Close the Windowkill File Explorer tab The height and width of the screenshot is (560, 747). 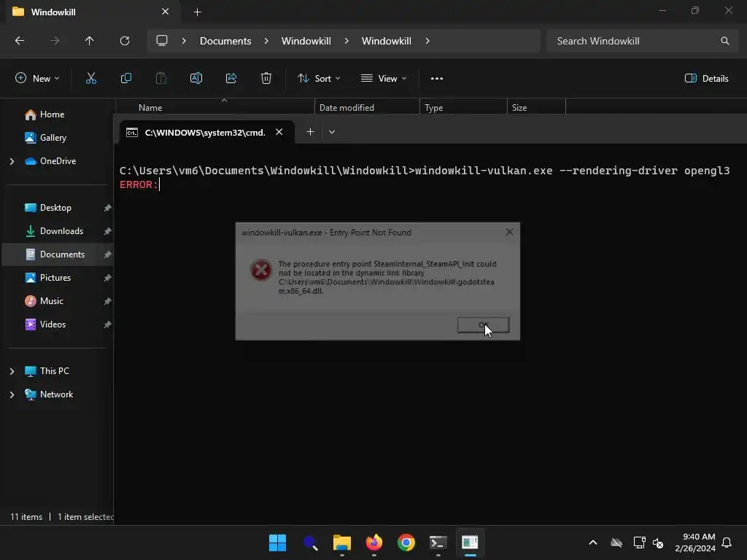click(x=166, y=12)
